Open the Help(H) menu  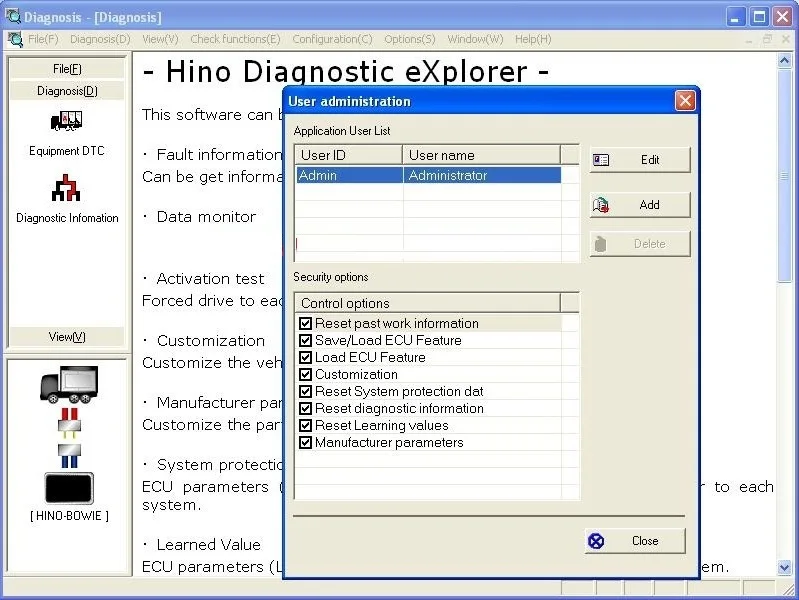[533, 39]
